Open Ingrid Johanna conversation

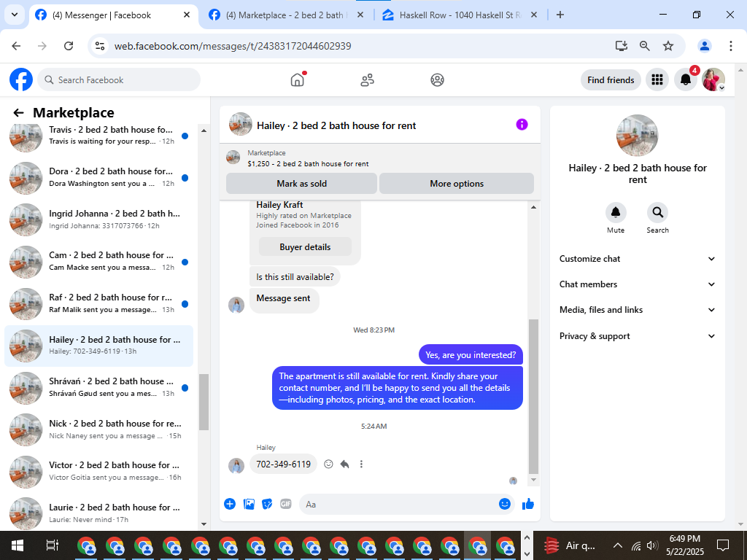click(99, 219)
